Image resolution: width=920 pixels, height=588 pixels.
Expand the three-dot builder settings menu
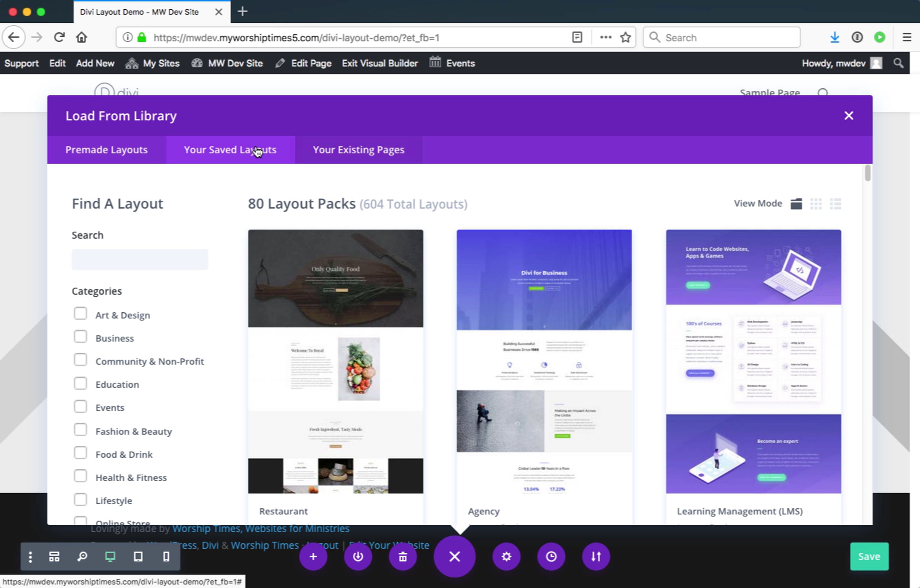[30, 557]
